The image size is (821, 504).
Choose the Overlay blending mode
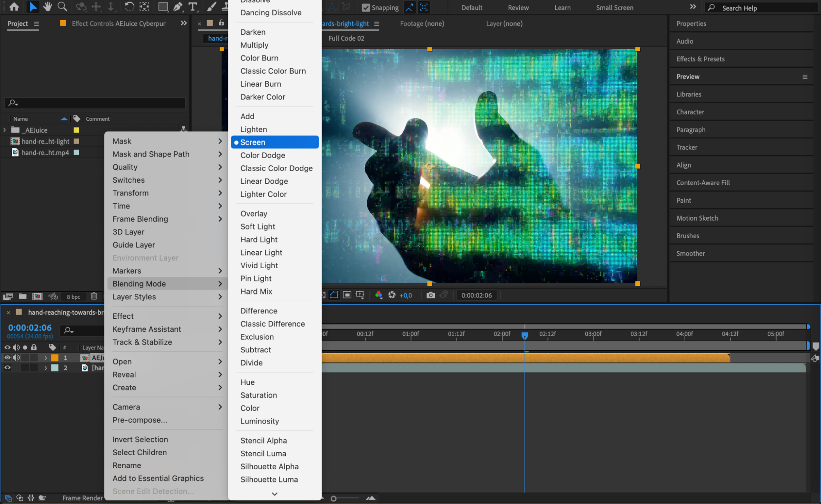pyautogui.click(x=253, y=214)
